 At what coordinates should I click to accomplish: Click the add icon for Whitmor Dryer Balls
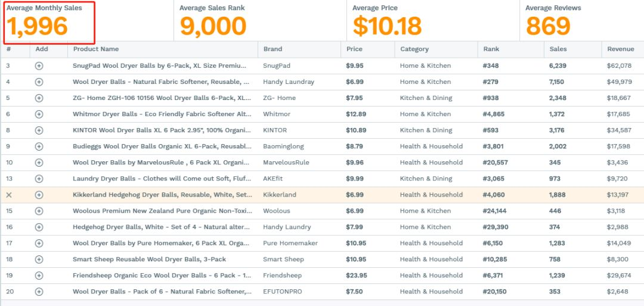tap(39, 114)
